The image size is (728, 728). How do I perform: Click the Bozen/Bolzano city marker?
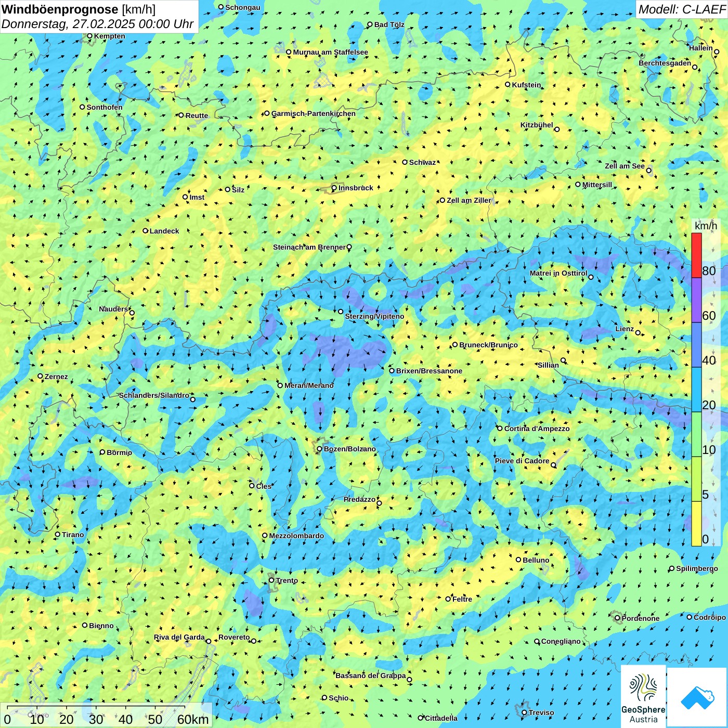pos(320,449)
